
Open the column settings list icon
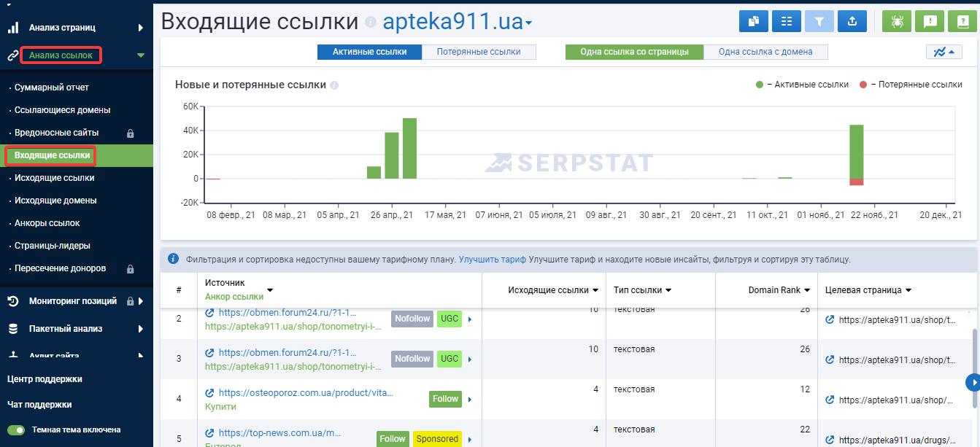(787, 21)
